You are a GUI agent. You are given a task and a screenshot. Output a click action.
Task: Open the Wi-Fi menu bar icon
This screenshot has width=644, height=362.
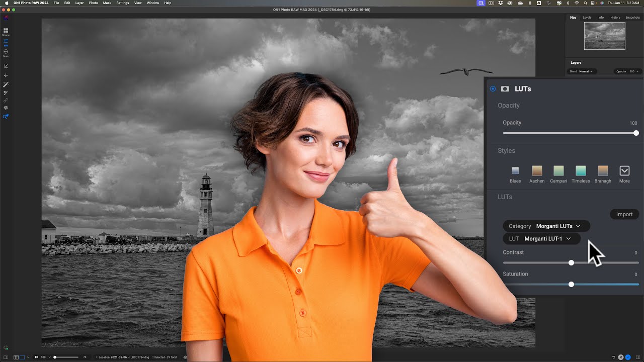(x=577, y=3)
